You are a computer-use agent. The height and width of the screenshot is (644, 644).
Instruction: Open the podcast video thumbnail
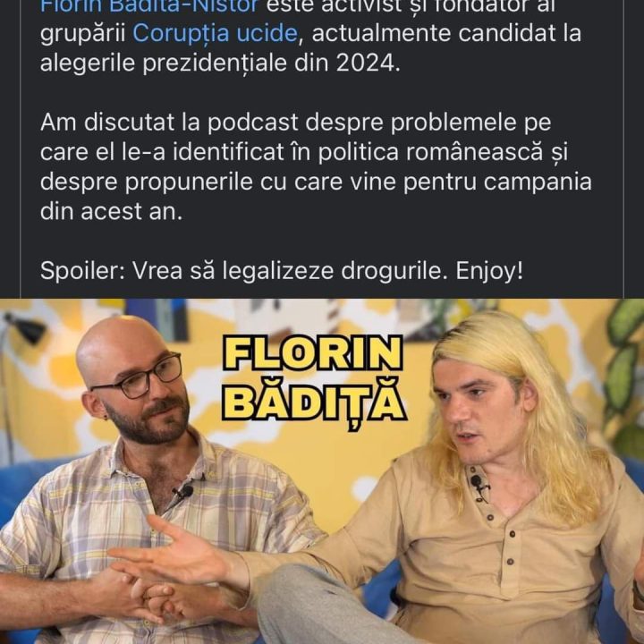[x=322, y=471]
